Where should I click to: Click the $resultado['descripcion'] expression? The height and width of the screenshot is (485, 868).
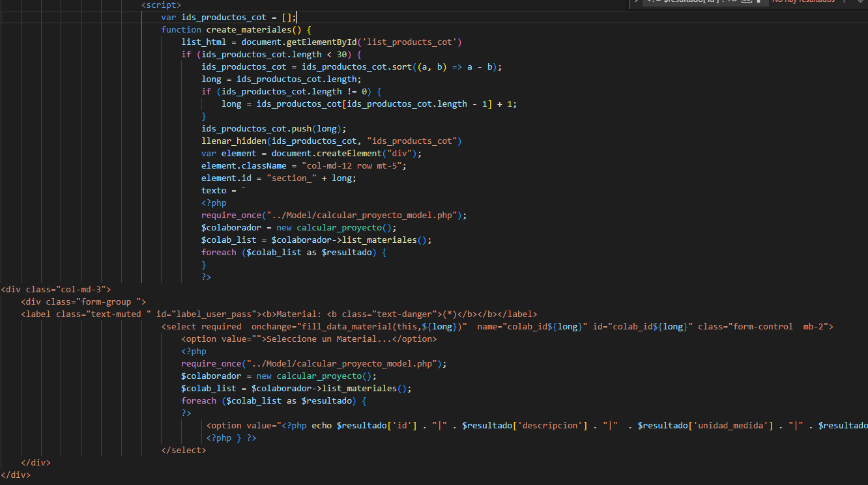(x=523, y=426)
